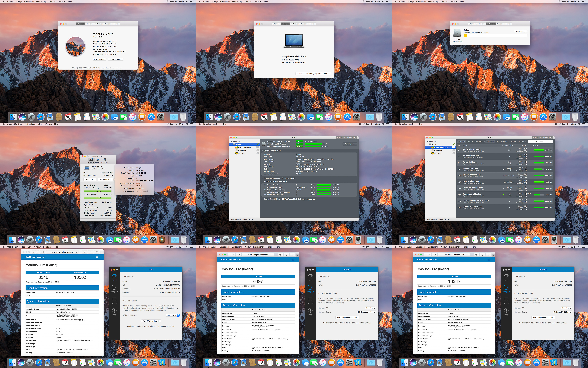Click the Systembericht button

tap(99, 59)
